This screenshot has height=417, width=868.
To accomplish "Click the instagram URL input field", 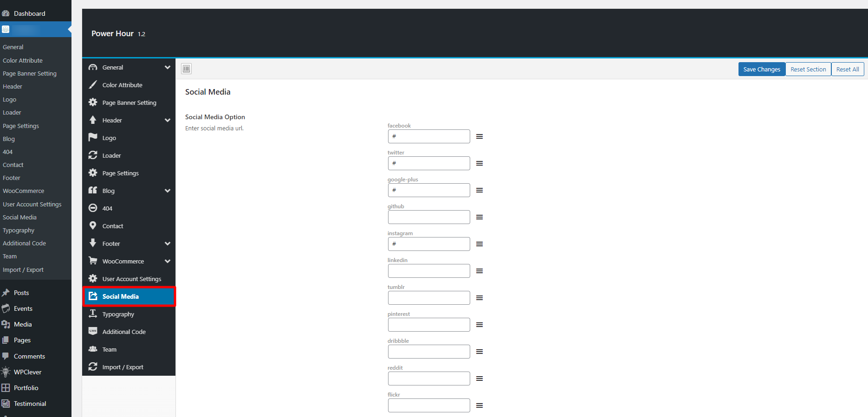I will tap(429, 244).
